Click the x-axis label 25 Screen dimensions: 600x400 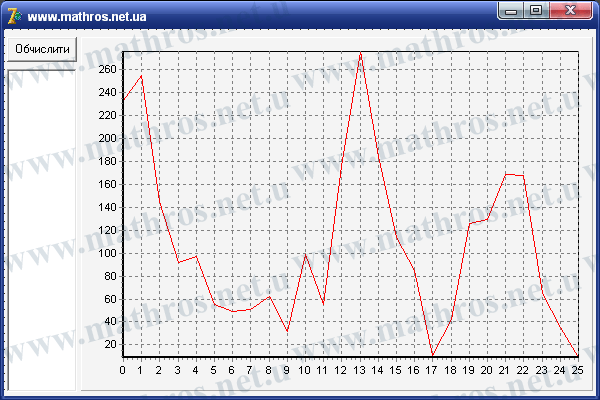coord(577,370)
